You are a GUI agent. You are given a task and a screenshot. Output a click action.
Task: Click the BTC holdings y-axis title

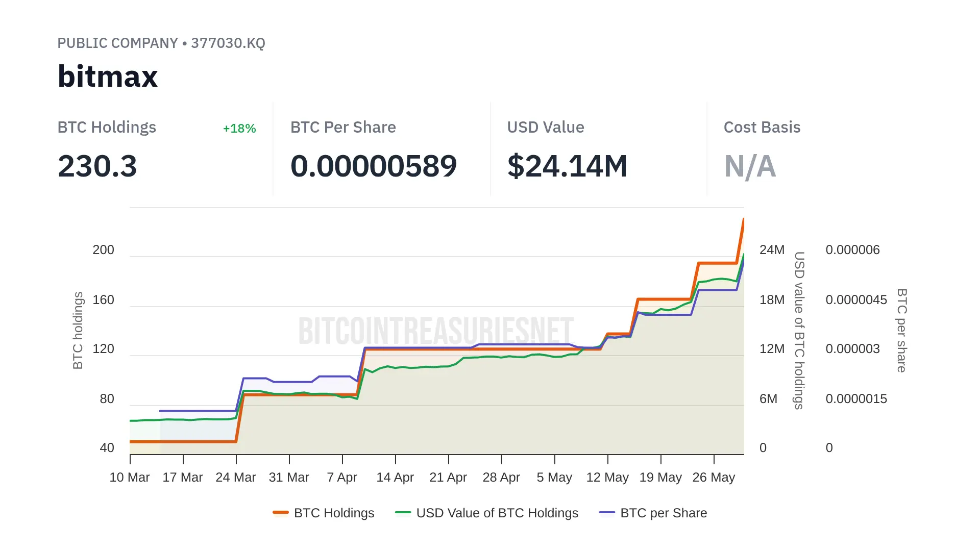click(78, 331)
